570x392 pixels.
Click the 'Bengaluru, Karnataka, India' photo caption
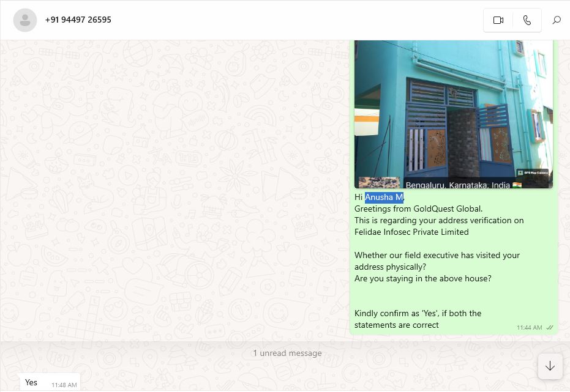(x=457, y=184)
